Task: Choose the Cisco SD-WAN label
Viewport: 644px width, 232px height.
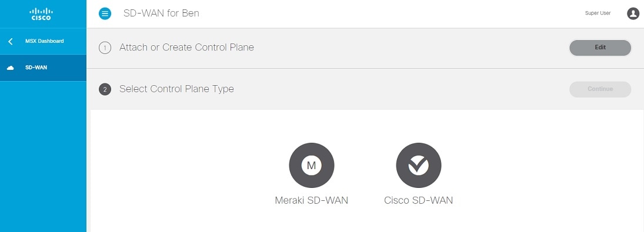Action: click(x=419, y=200)
